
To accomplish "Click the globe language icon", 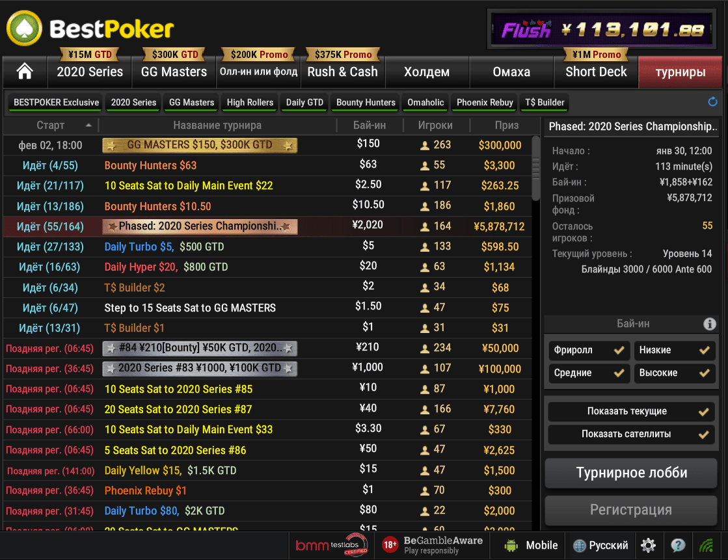I will pyautogui.click(x=579, y=546).
